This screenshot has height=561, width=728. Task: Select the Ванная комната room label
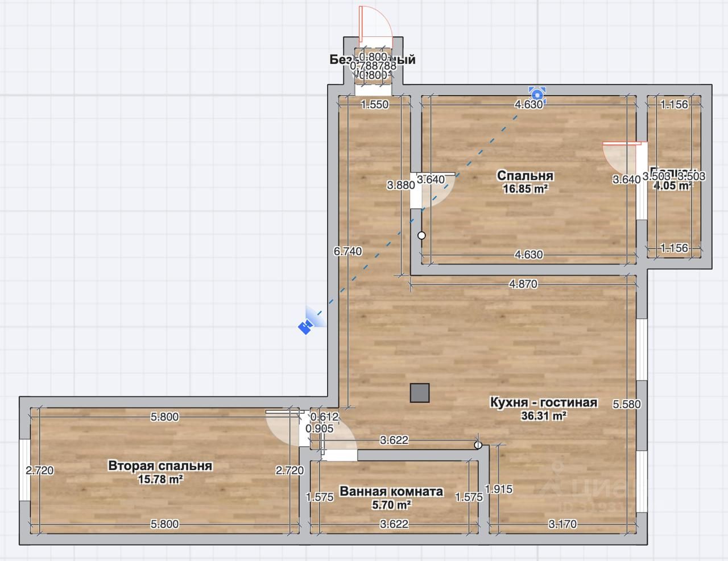(x=391, y=492)
